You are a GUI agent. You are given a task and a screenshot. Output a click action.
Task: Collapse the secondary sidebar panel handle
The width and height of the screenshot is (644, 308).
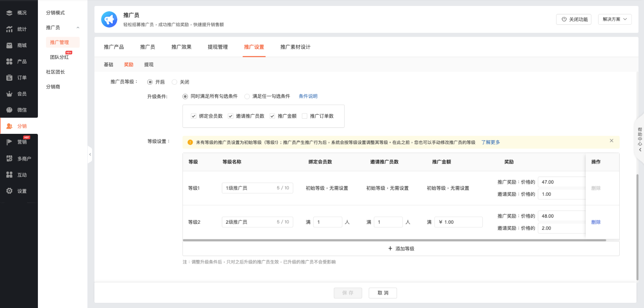(90, 154)
